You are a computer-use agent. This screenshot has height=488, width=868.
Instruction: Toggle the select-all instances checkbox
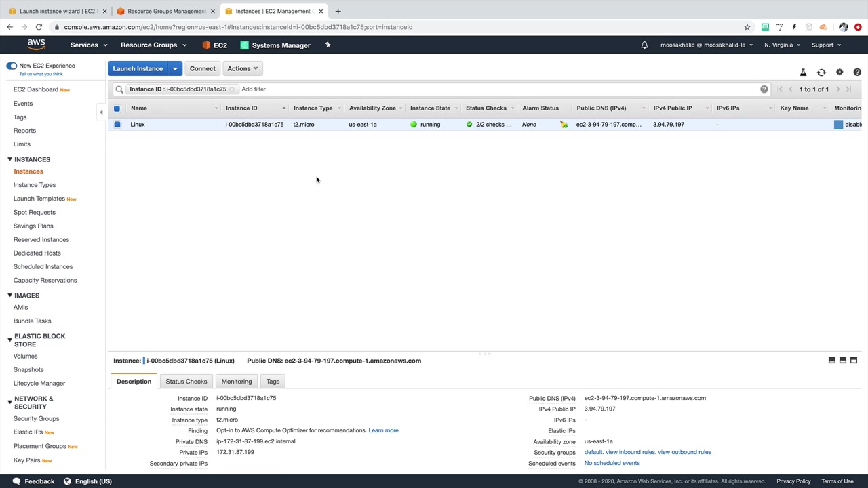tap(117, 108)
